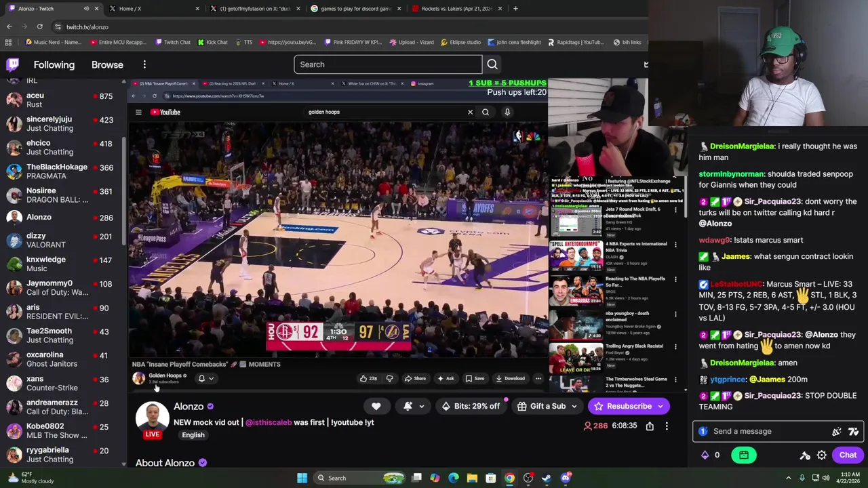Click the Twitch Search input field
This screenshot has height=488, width=868.
388,64
